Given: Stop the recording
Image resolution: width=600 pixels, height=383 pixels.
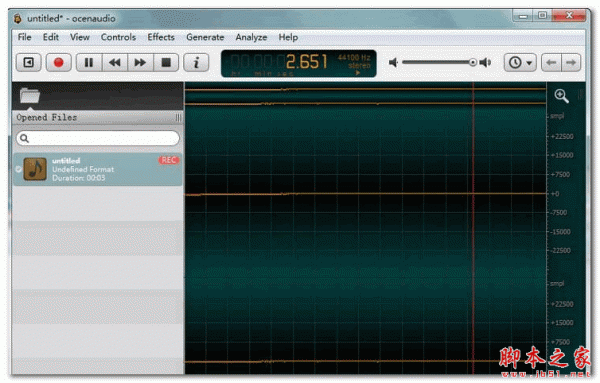Looking at the screenshot, I should 166,62.
